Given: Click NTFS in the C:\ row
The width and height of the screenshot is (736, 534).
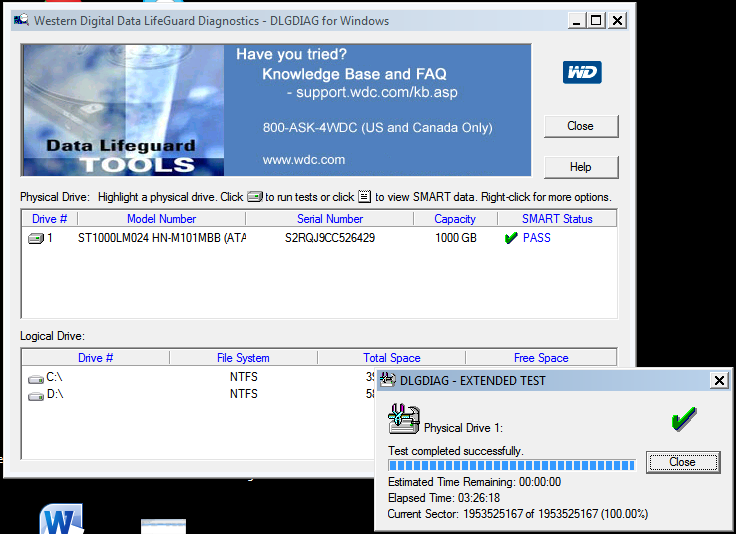Looking at the screenshot, I should (x=244, y=377).
